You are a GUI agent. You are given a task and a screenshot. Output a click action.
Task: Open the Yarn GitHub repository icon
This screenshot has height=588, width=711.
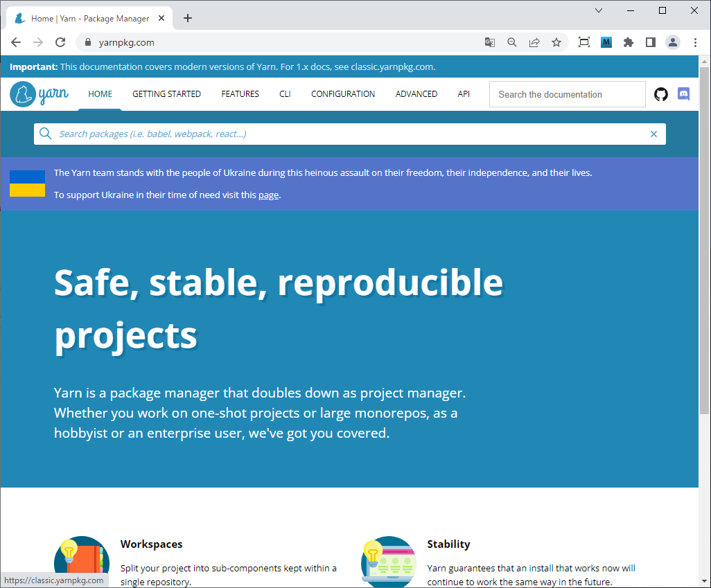[x=660, y=94]
